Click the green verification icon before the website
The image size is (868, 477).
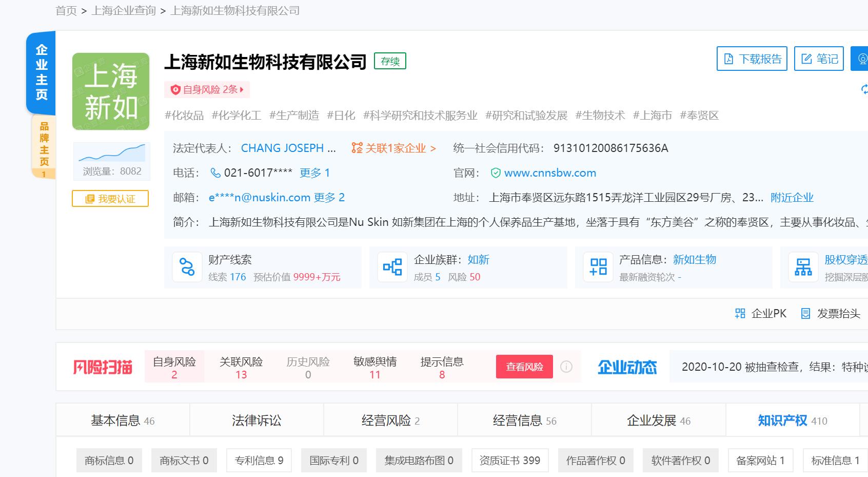(x=495, y=173)
